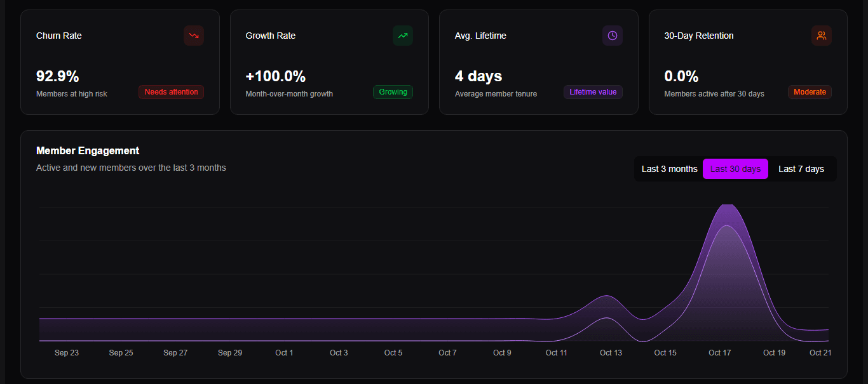Switch to the Last 3 months view
The height and width of the screenshot is (384, 868).
point(669,169)
